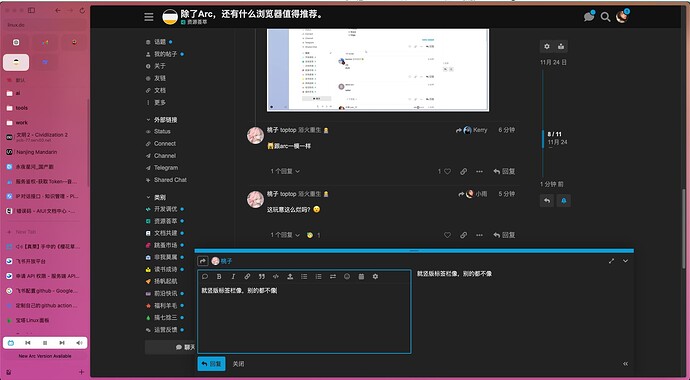Open "话题" in the forum sidebar
The height and width of the screenshot is (380, 690).
[x=159, y=42]
